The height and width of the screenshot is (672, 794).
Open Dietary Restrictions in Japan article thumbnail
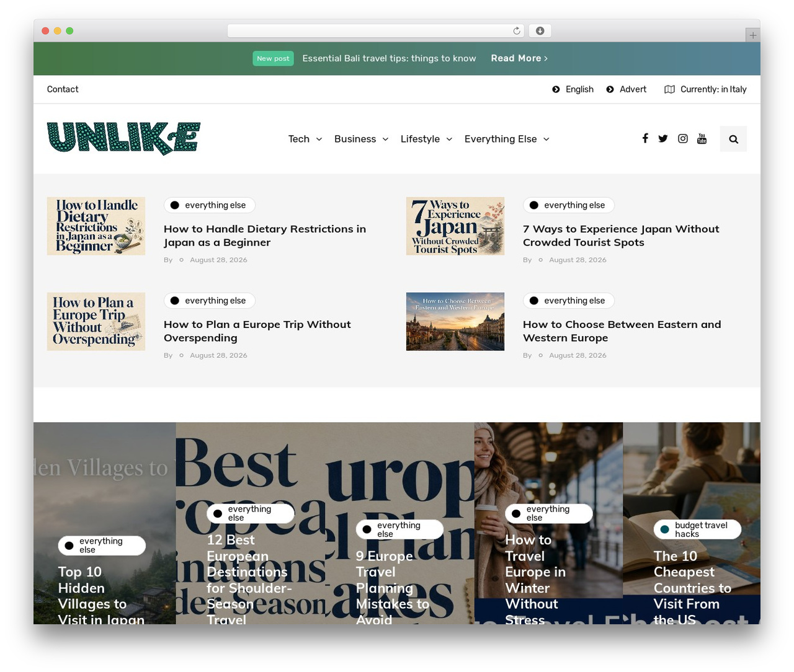click(96, 226)
